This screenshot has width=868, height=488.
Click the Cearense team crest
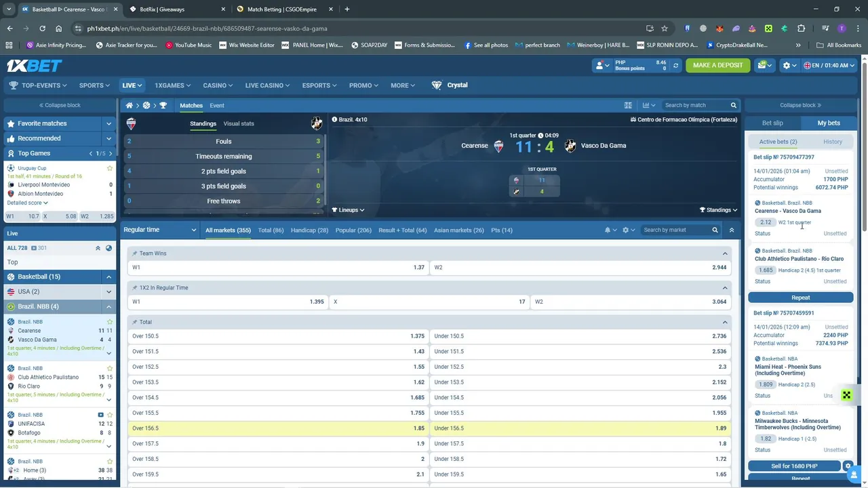click(x=498, y=146)
